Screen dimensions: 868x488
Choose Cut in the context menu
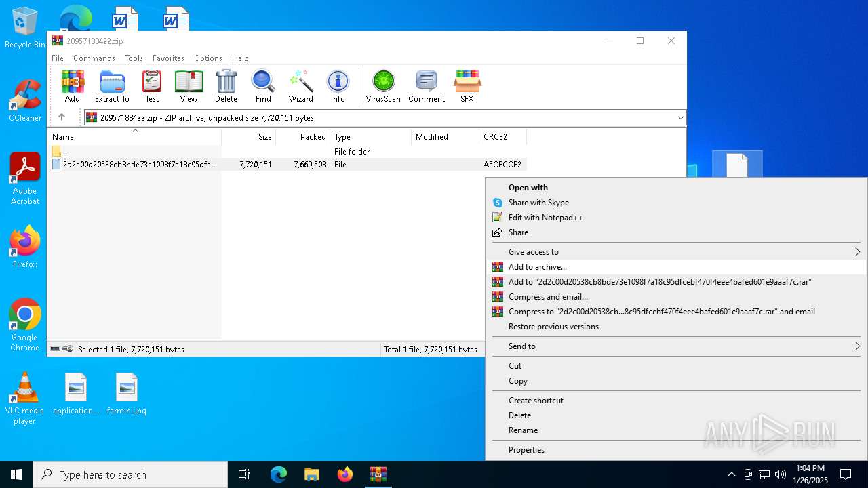[677, 366]
